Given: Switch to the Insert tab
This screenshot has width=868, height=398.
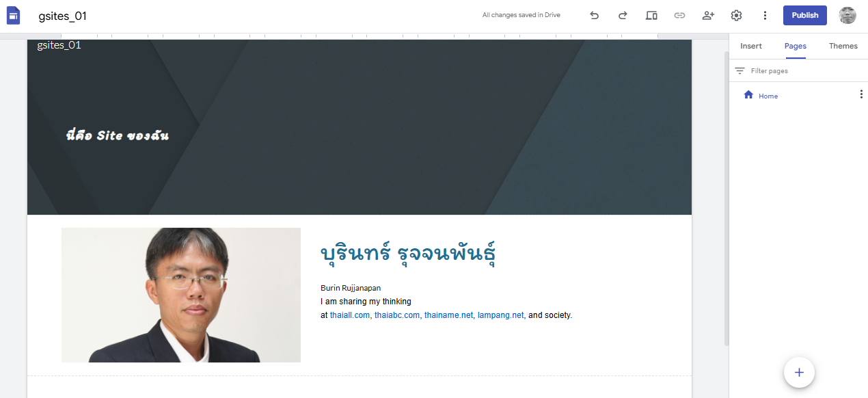Looking at the screenshot, I should (x=751, y=46).
